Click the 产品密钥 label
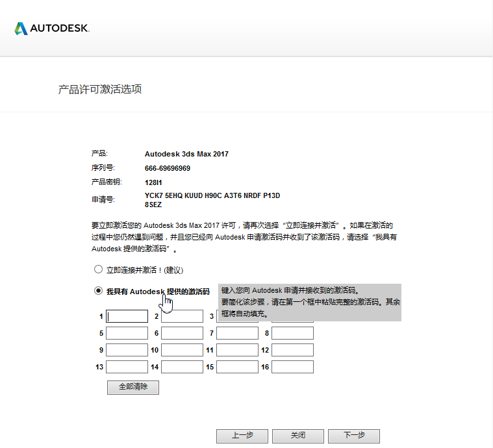This screenshot has height=448, width=493. tap(107, 182)
